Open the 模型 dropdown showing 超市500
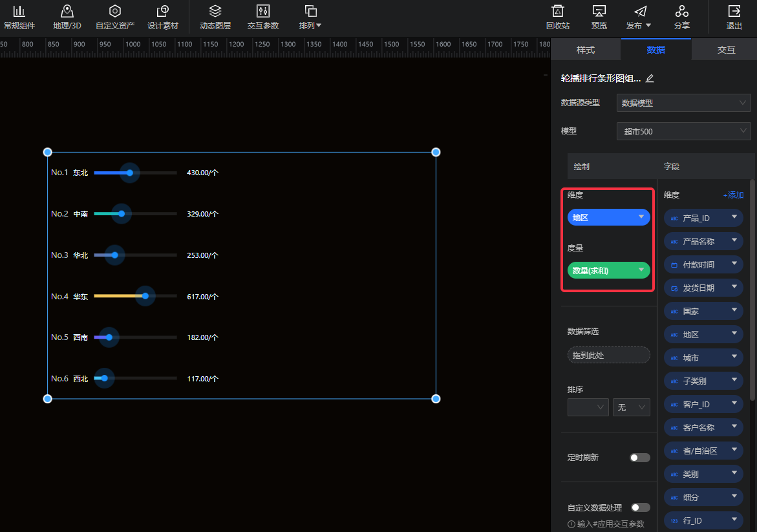Image resolution: width=757 pixels, height=532 pixels. coord(683,131)
